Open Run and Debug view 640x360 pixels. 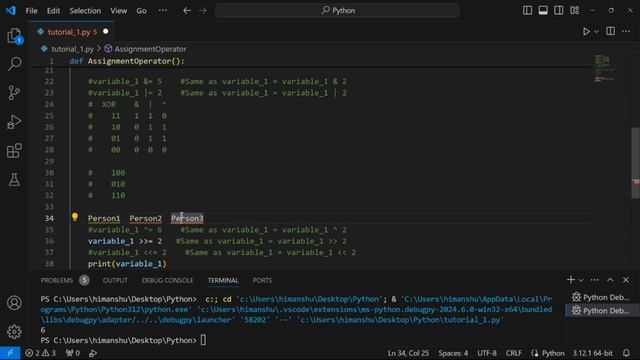coord(14,122)
